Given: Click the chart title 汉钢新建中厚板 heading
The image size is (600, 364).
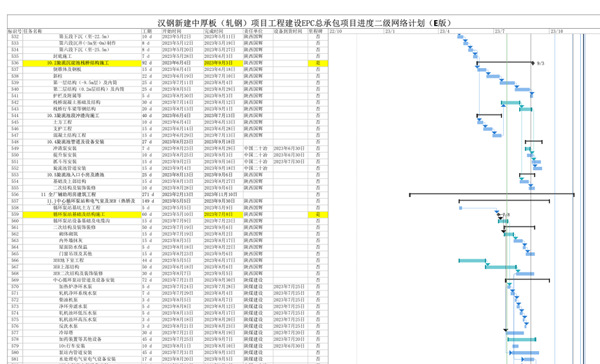Looking at the screenshot, I should click(x=305, y=23).
